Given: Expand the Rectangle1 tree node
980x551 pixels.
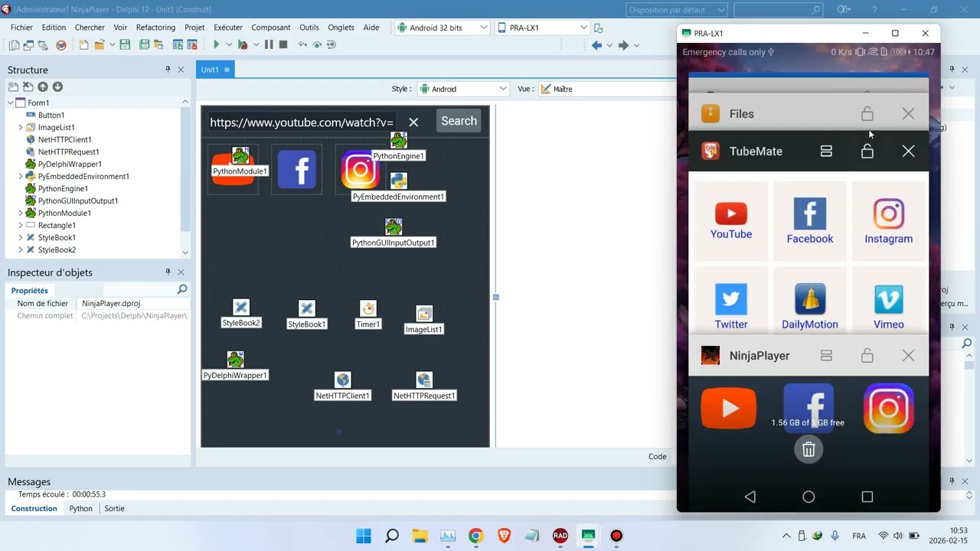Looking at the screenshot, I should [x=21, y=225].
